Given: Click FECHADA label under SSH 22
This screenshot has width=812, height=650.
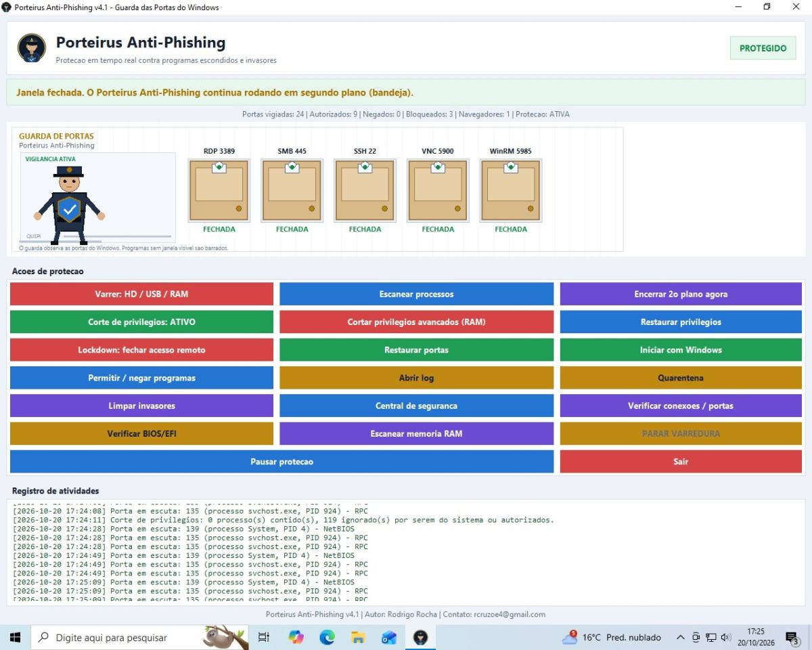Looking at the screenshot, I should pyautogui.click(x=365, y=229).
